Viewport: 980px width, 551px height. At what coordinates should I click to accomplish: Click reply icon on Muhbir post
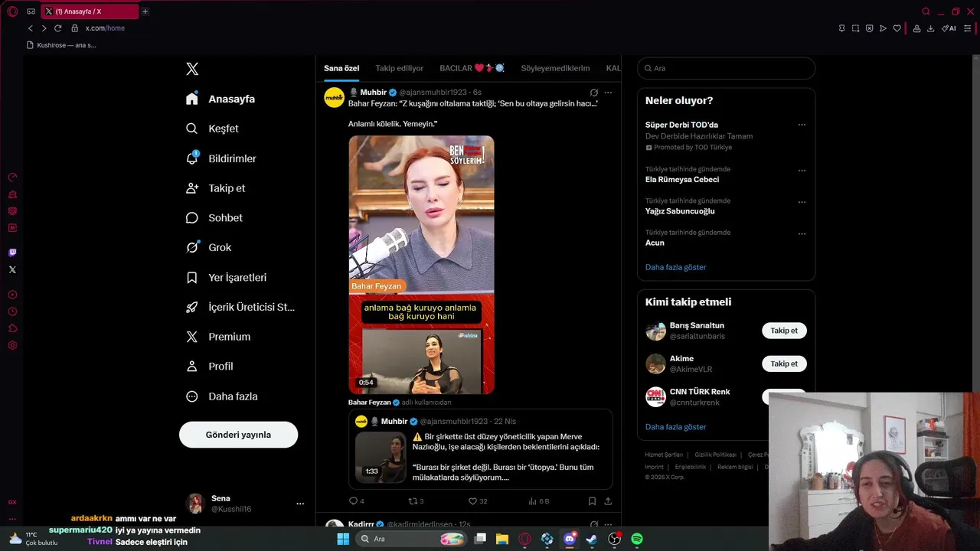353,501
